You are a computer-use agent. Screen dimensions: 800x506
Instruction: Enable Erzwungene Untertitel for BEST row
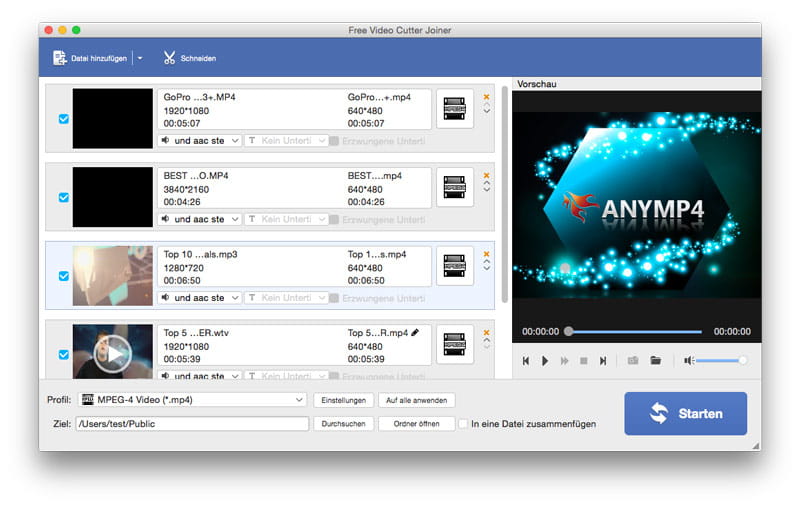click(334, 219)
